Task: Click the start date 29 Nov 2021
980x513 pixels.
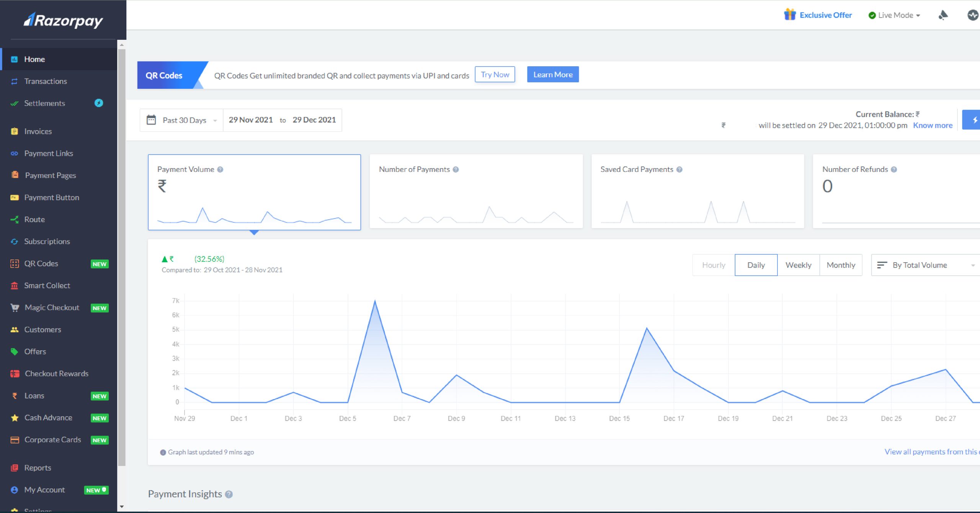Action: click(251, 120)
